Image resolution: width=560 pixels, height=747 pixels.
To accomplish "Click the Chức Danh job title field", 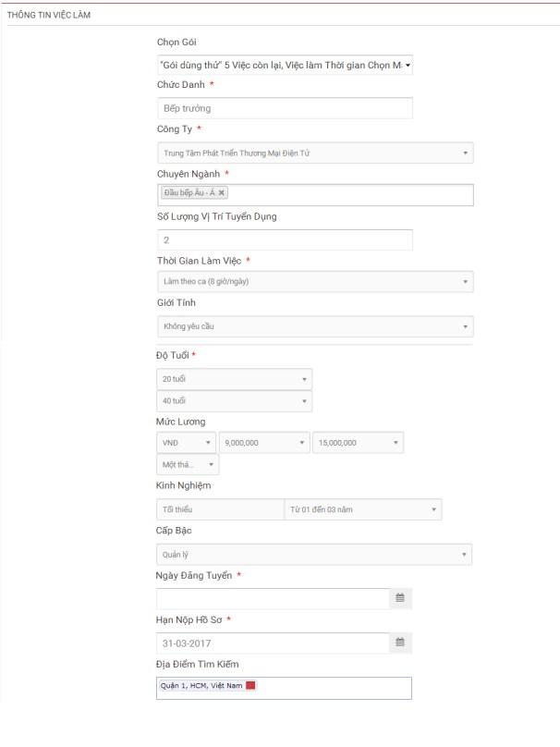I will pyautogui.click(x=285, y=109).
